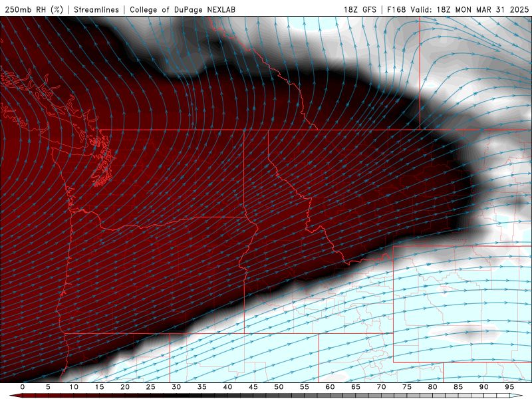Click the "25" color scale label
The height and width of the screenshot is (399, 532).
tap(151, 387)
